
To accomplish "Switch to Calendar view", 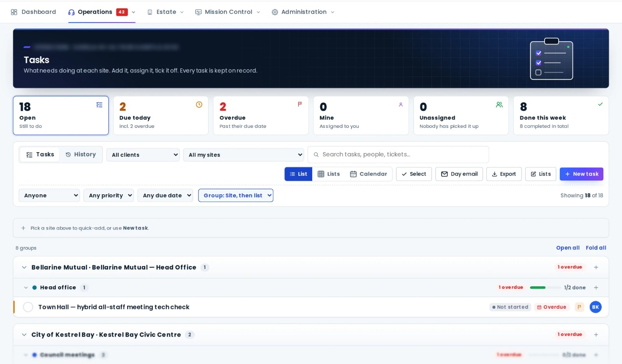I will [x=369, y=174].
